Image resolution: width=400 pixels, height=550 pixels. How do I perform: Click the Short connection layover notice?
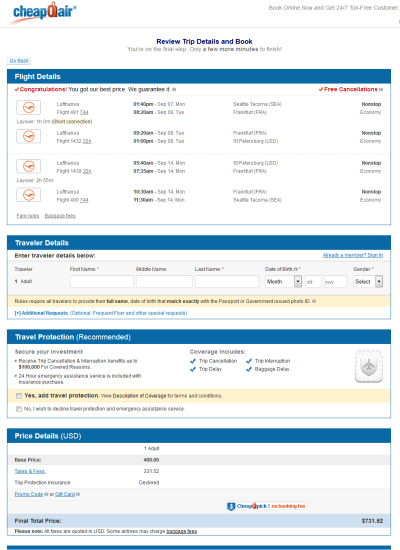pyautogui.click(x=72, y=122)
